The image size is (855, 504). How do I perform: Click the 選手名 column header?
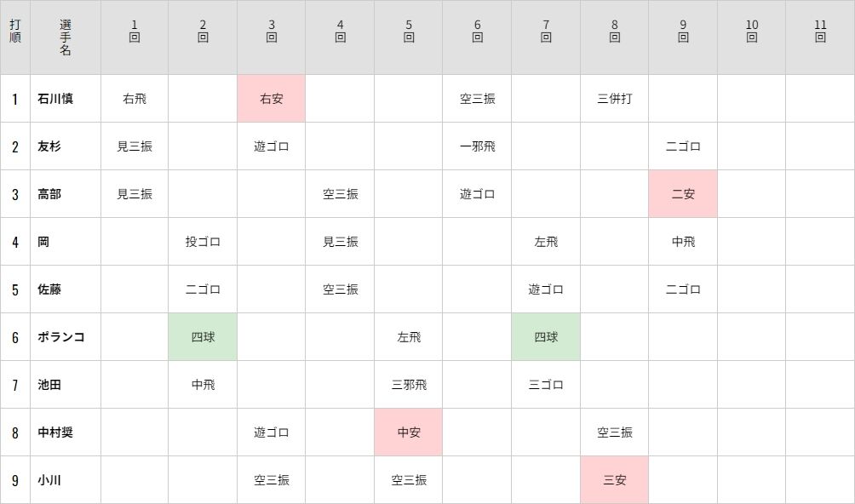pos(66,37)
